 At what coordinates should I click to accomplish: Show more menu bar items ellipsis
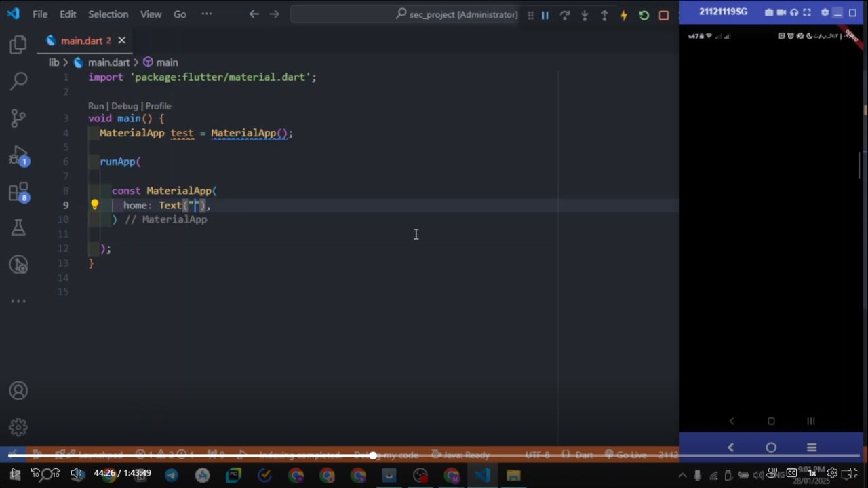[x=207, y=14]
